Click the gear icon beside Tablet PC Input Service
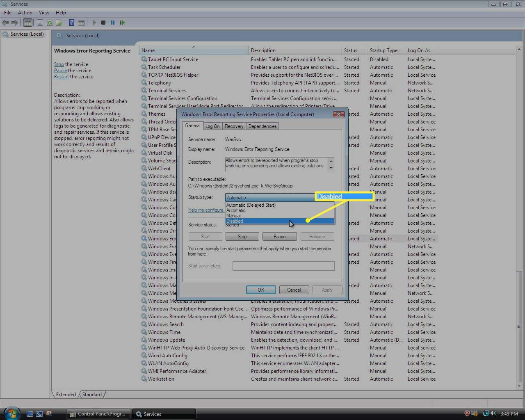 point(144,59)
